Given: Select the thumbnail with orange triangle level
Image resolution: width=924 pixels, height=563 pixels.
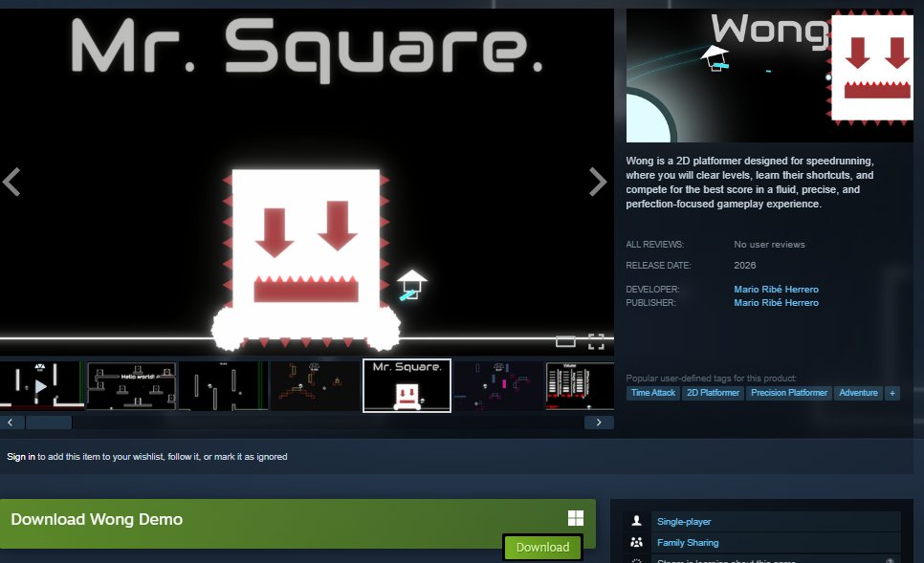Looking at the screenshot, I should (x=315, y=386).
